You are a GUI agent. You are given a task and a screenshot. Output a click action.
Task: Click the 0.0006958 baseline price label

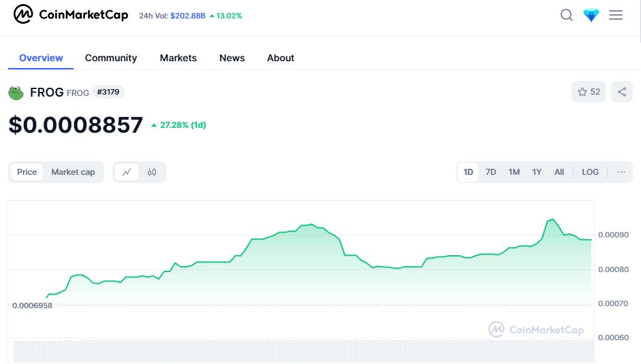tap(32, 305)
